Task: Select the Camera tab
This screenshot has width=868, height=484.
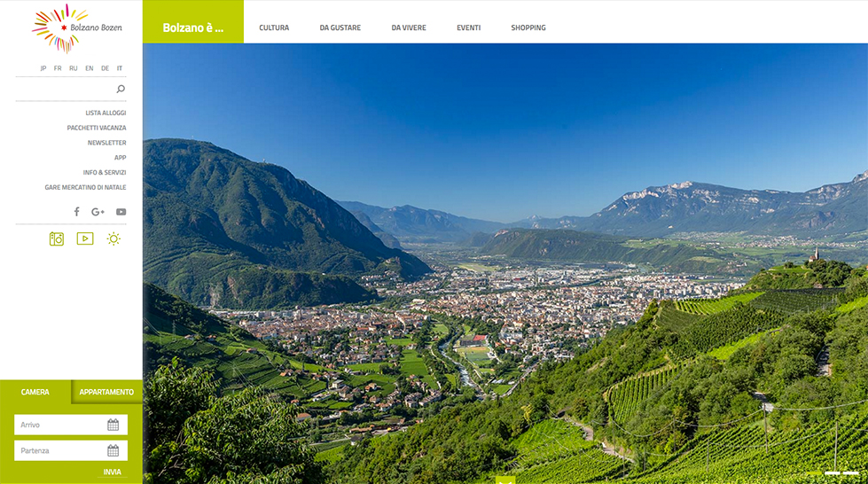Action: point(35,392)
